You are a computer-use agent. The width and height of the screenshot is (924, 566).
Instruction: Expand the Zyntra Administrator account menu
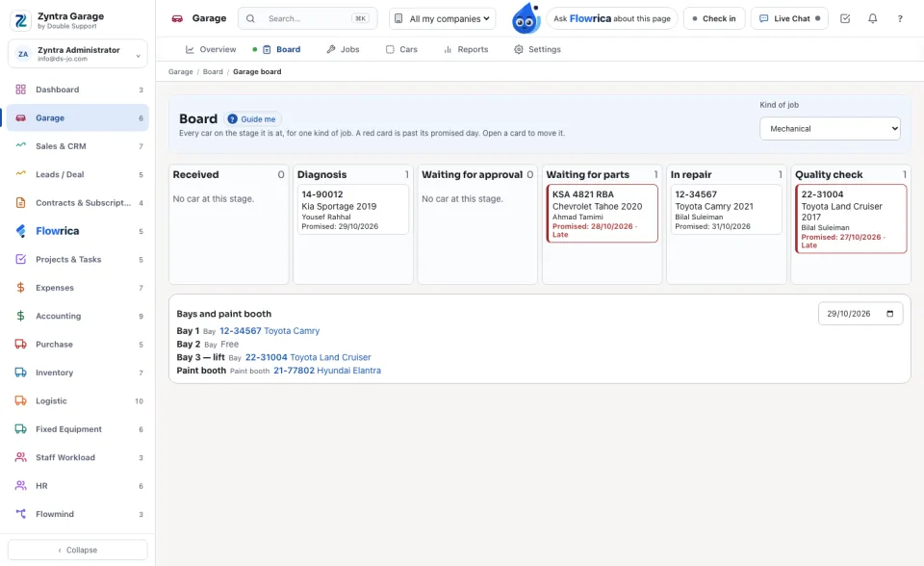(78, 54)
